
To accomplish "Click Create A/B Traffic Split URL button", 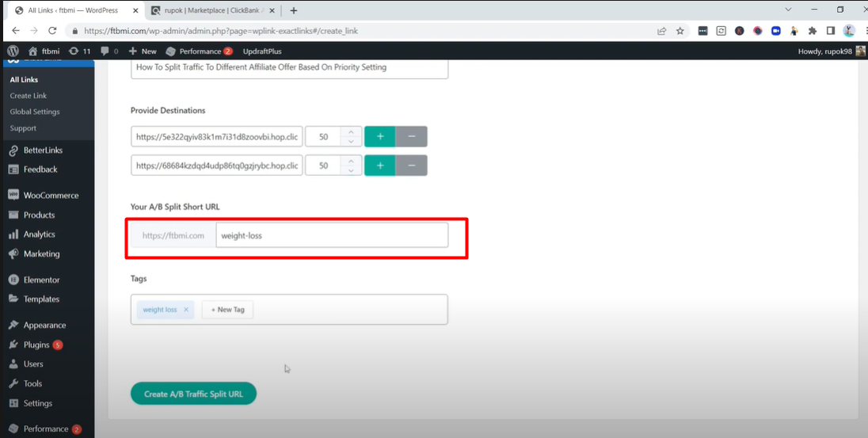I will (194, 394).
